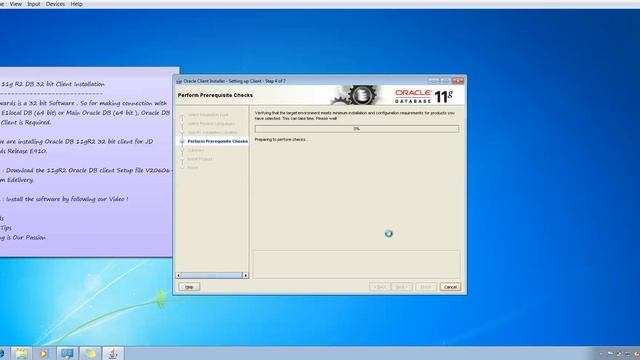Viewport: 640px width, 360px height.
Task: Click the 0% prerequisite check progress bar
Action: (357, 129)
